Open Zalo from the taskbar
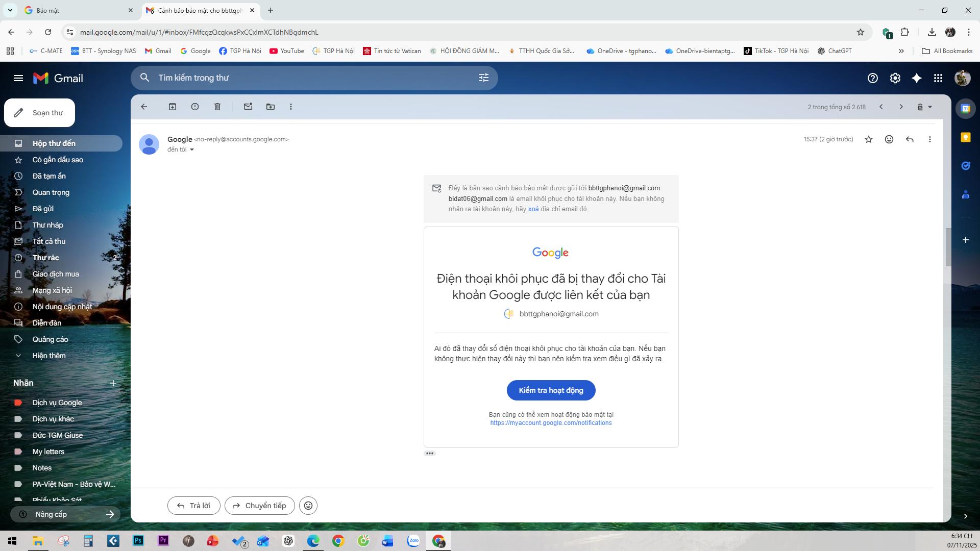This screenshot has width=980, height=551. click(x=413, y=541)
